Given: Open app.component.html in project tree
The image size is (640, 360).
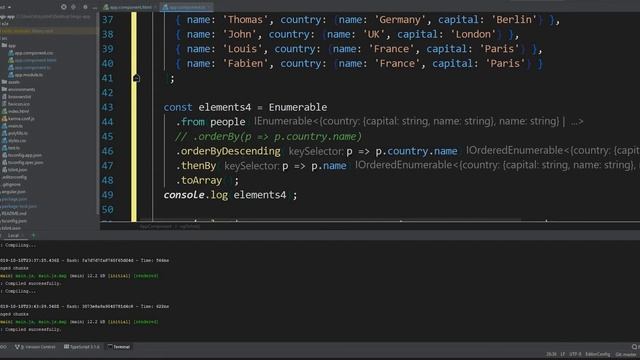Looking at the screenshot, I should coord(32,60).
